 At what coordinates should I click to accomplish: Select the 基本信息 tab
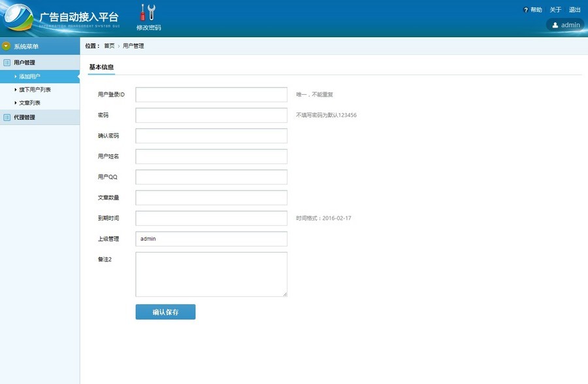[x=101, y=67]
